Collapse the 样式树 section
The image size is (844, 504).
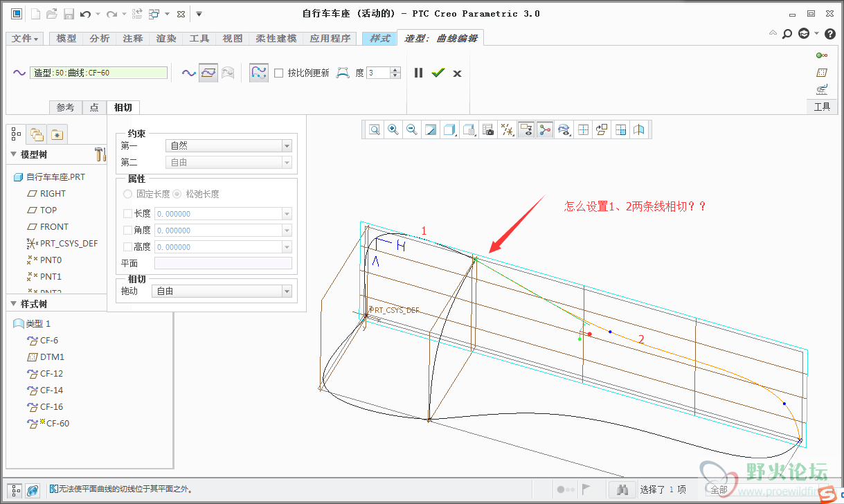(x=14, y=304)
